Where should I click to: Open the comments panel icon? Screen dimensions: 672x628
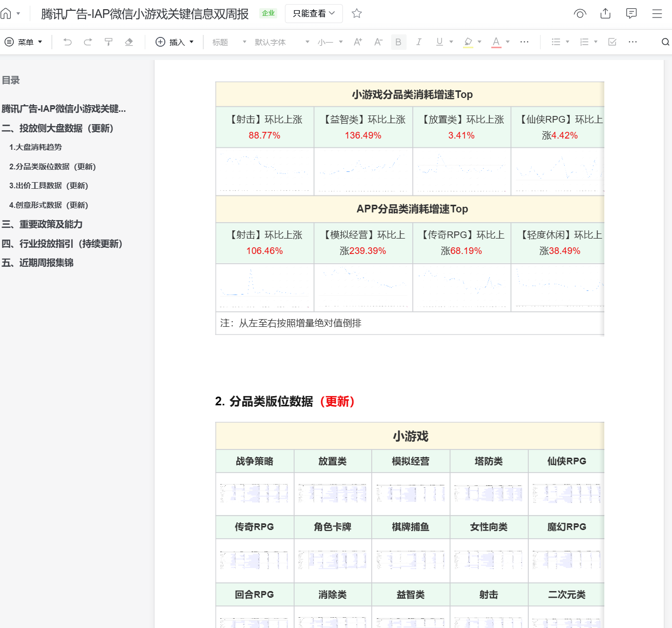631,14
